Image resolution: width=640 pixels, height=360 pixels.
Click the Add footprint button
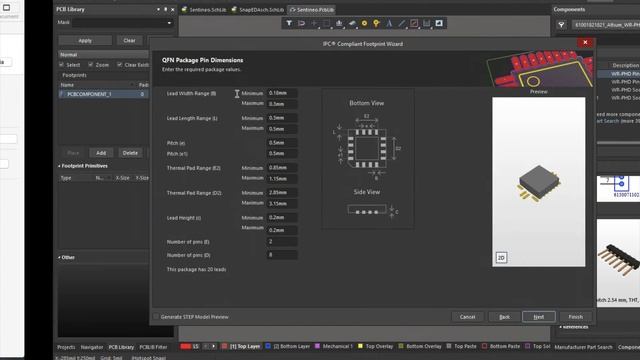point(101,153)
